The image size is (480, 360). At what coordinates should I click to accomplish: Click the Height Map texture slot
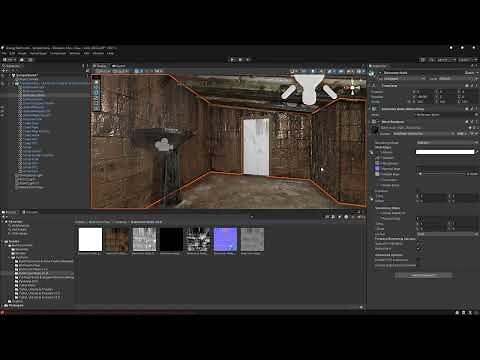click(x=377, y=174)
